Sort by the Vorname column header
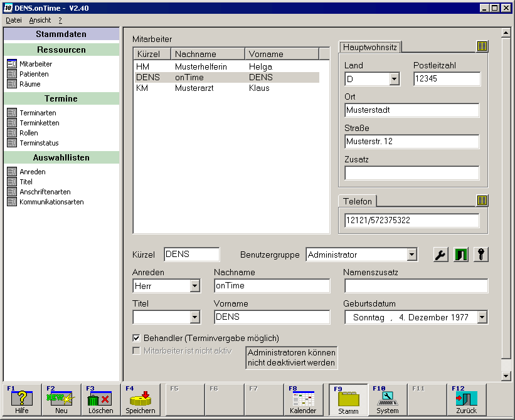Screen dimensions: 515x420 pos(282,54)
